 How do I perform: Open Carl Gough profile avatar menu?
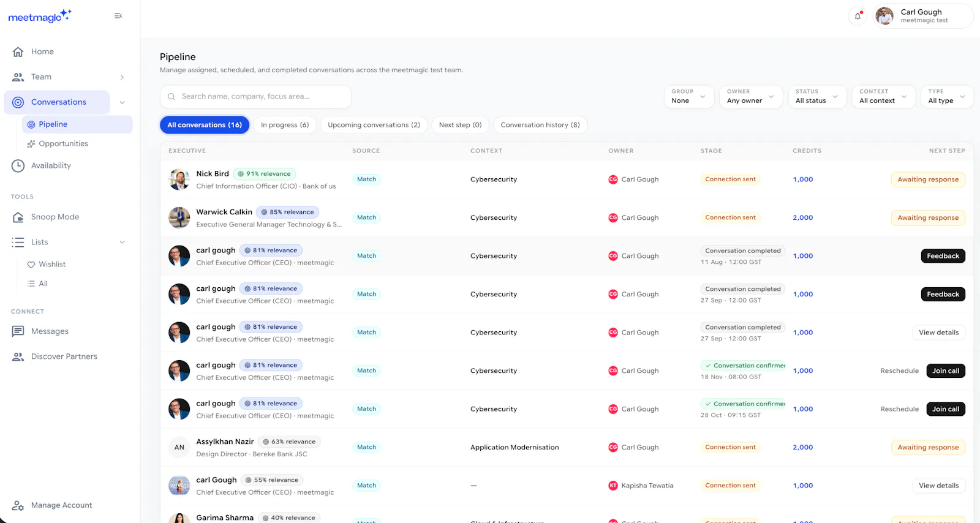tap(884, 16)
